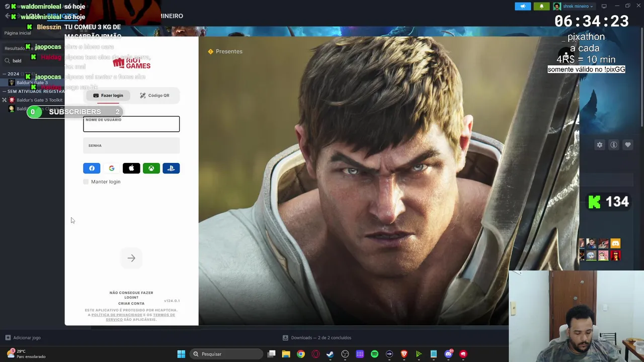
Task: Focus the Nome de usuário field
Action: [131, 124]
